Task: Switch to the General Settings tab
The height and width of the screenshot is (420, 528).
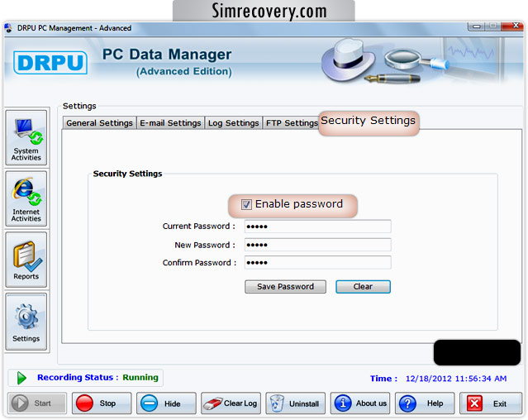Action: point(99,123)
